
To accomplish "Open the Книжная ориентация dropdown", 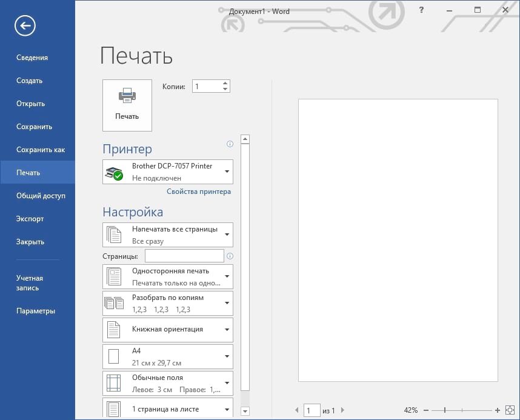I will (168, 330).
